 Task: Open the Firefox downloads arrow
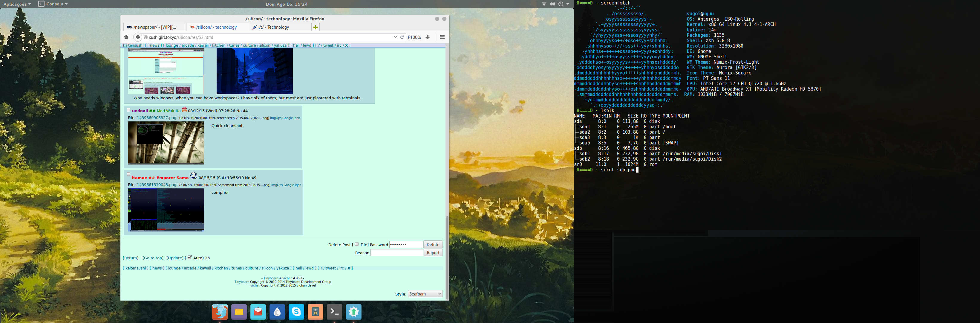[428, 37]
